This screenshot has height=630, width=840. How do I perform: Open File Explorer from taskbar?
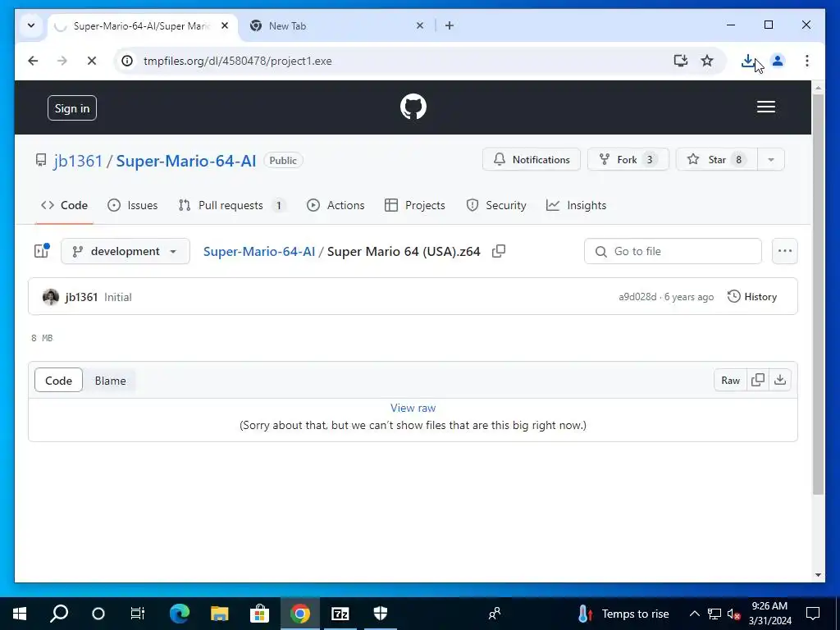pos(219,614)
